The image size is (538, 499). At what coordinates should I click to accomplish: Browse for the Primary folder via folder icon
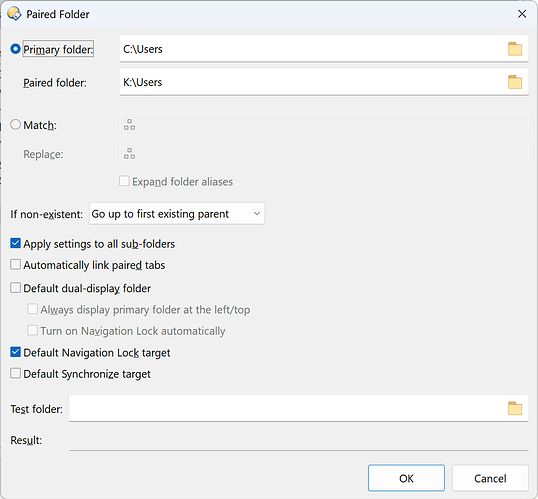coord(515,49)
